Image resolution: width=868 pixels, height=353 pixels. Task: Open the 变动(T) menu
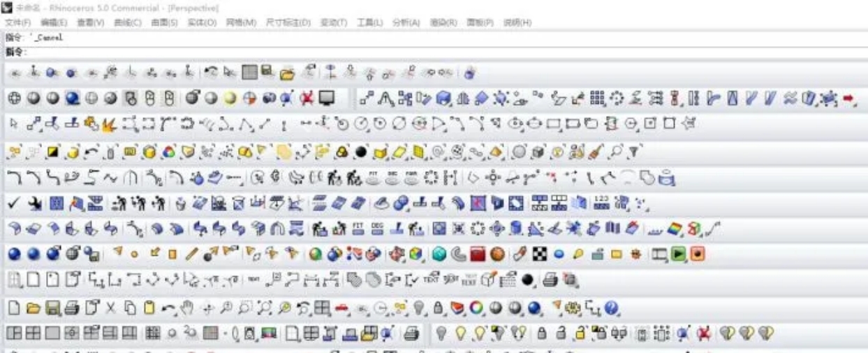tap(333, 22)
